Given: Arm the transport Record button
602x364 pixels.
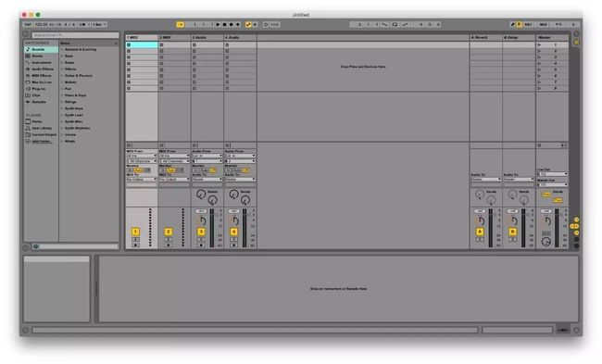Looking at the screenshot, I should (x=232, y=25).
